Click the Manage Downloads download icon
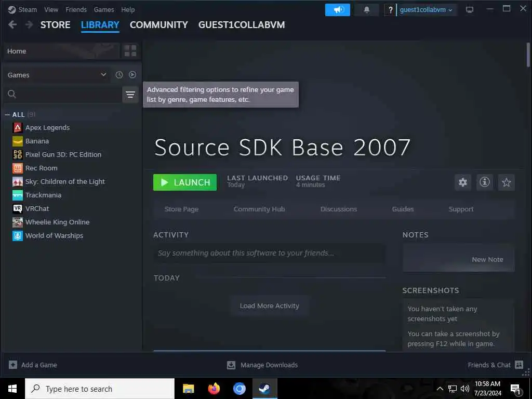 pos(231,365)
